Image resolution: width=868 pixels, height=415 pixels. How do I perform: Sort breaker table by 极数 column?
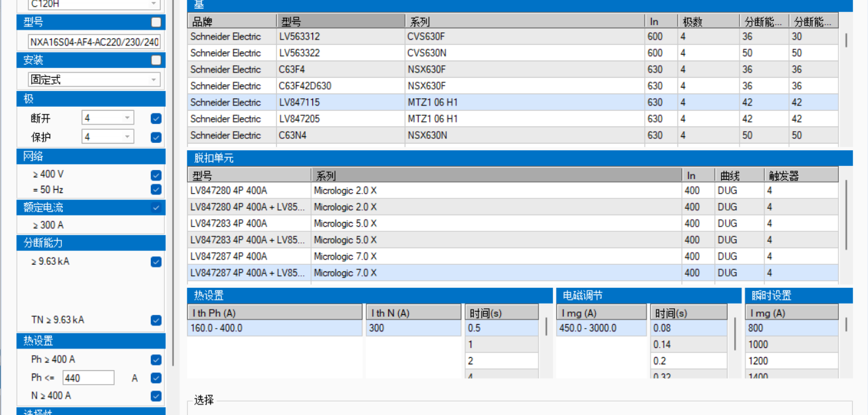(709, 22)
